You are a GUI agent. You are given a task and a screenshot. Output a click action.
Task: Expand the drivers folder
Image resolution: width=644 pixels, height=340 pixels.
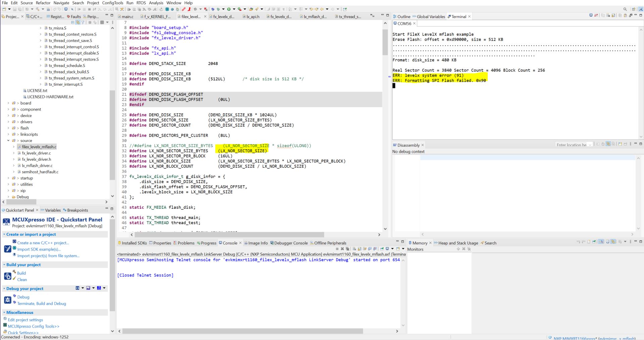[x=8, y=122]
